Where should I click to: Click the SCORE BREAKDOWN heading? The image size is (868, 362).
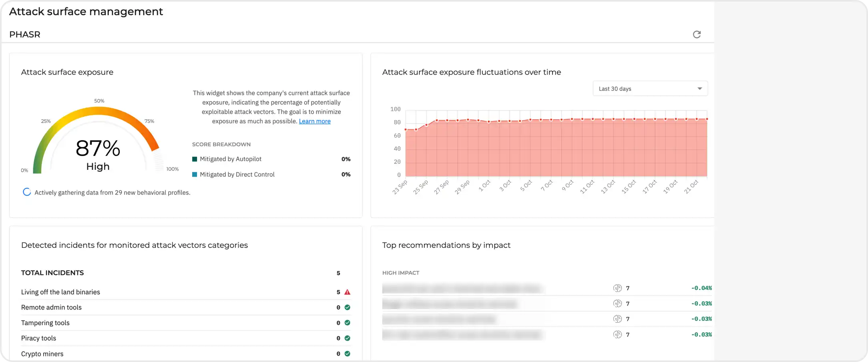tap(221, 144)
